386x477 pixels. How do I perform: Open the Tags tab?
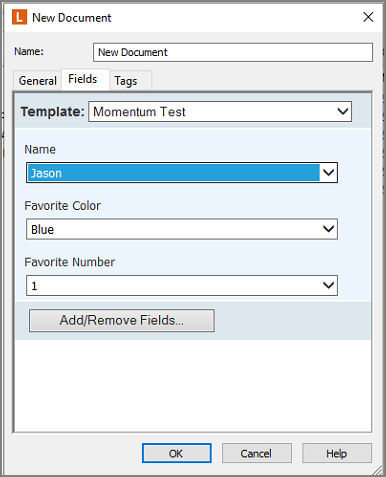126,81
